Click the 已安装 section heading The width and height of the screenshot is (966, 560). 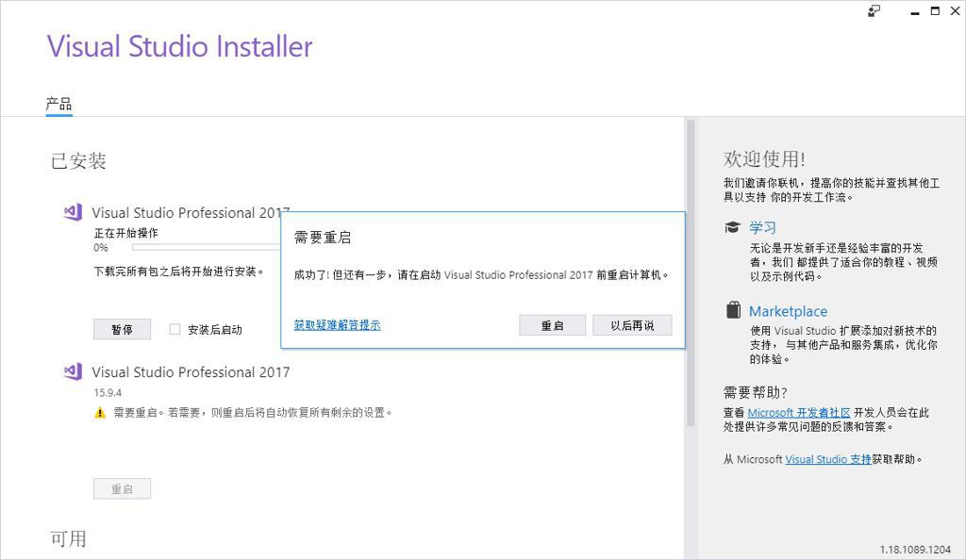78,161
